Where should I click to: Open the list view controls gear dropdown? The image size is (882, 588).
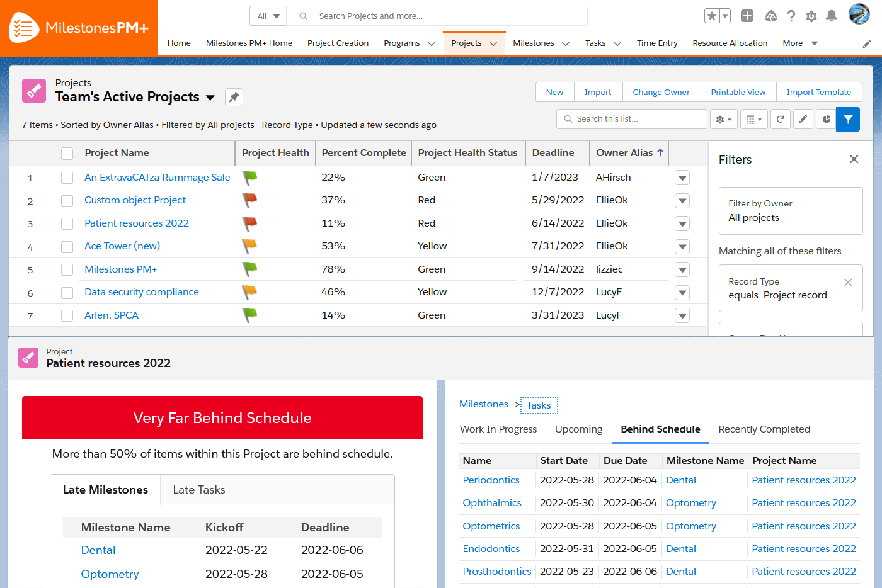[x=723, y=119]
